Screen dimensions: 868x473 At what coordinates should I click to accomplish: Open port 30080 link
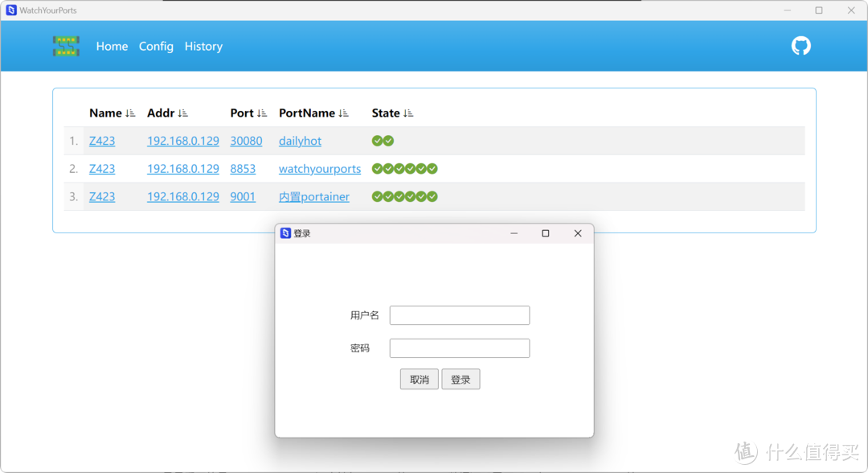tap(246, 141)
